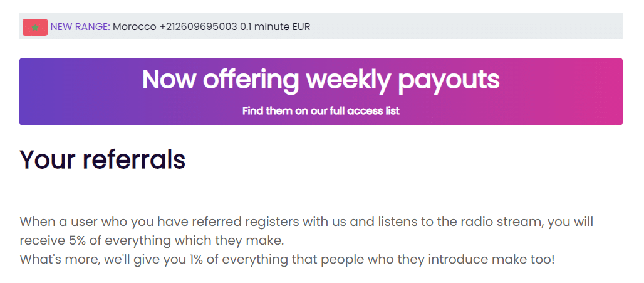Click the grey new range ticker bar
The height and width of the screenshot is (283, 644).
point(470,26)
